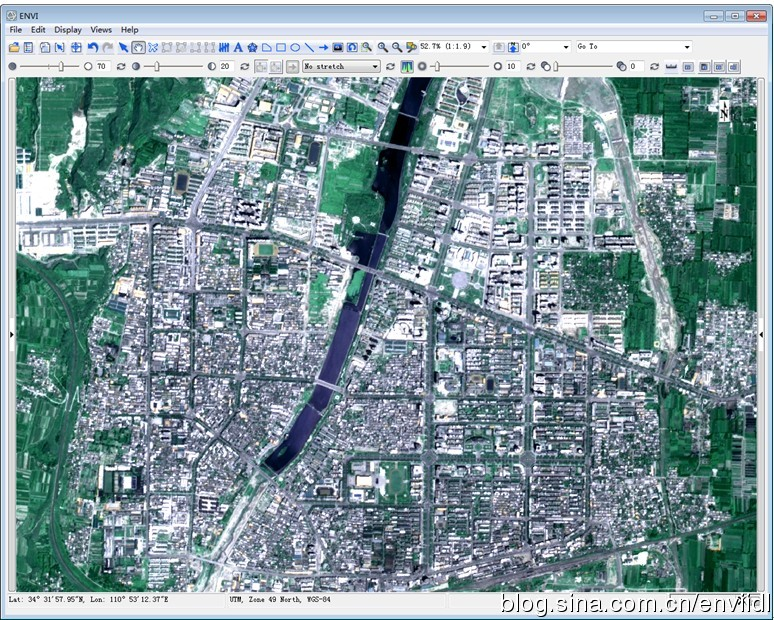Screen dimensions: 774x620
Task: Choose the Fly tool icon
Action: 153,47
